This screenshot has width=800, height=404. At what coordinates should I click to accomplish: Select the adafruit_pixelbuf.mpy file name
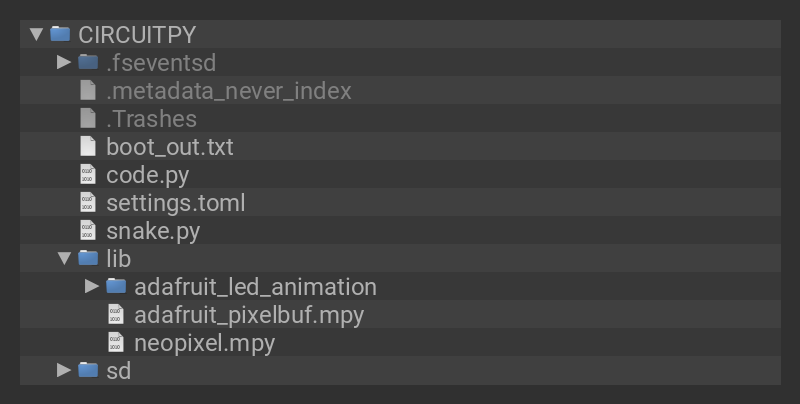click(x=248, y=315)
